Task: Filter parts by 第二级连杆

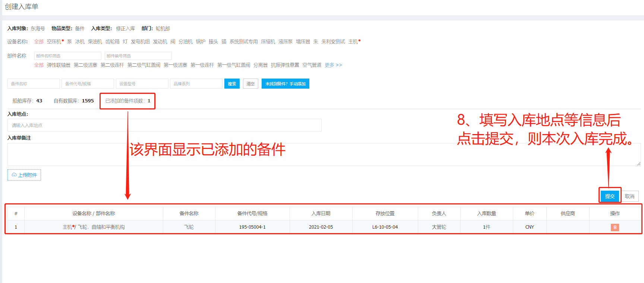Action: [x=112, y=65]
